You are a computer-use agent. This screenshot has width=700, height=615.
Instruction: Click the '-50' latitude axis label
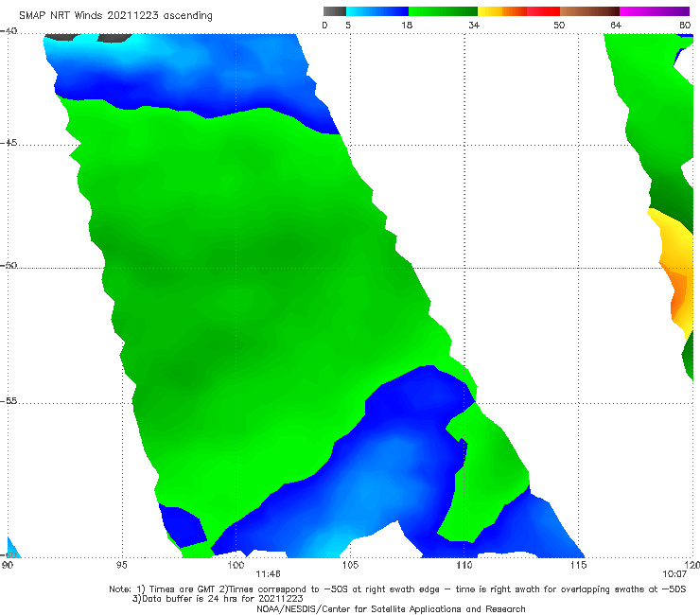click(x=9, y=265)
